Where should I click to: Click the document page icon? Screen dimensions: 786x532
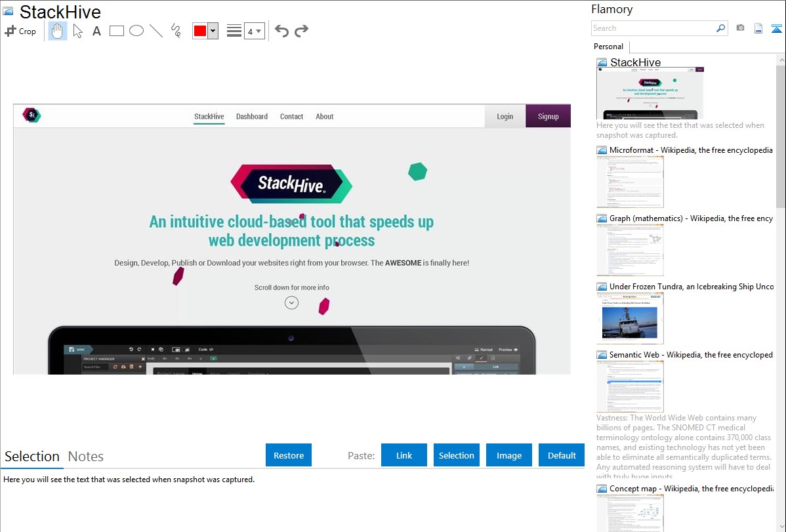point(758,28)
